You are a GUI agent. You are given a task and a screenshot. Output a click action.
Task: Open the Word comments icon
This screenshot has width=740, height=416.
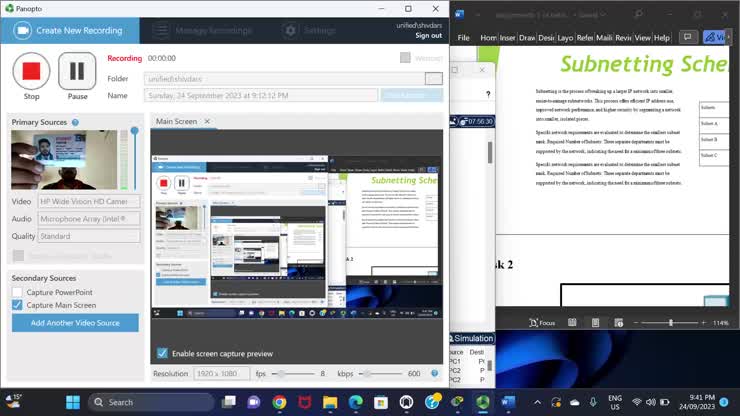click(x=687, y=37)
